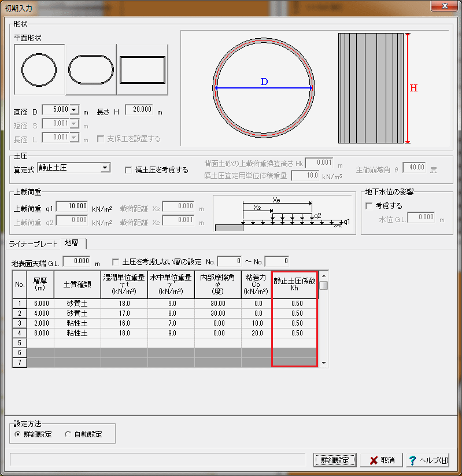Click row 3 submerged unit weight 7.0

pyautogui.click(x=171, y=323)
